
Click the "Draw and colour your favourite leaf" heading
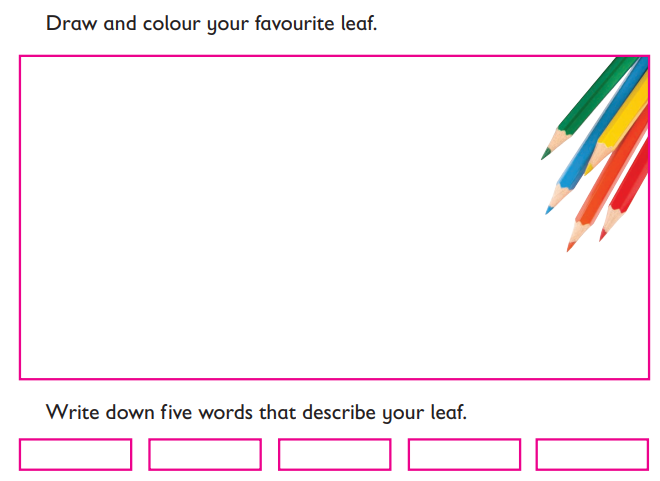coord(211,24)
